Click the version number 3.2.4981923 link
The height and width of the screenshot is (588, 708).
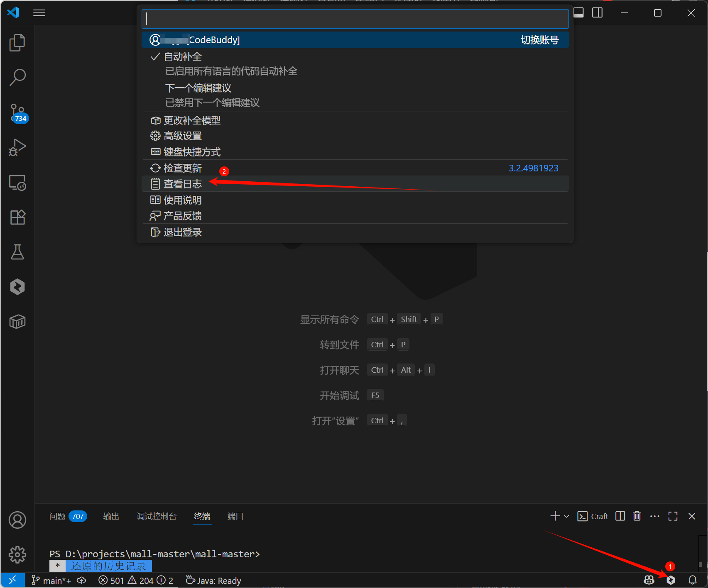click(x=533, y=168)
